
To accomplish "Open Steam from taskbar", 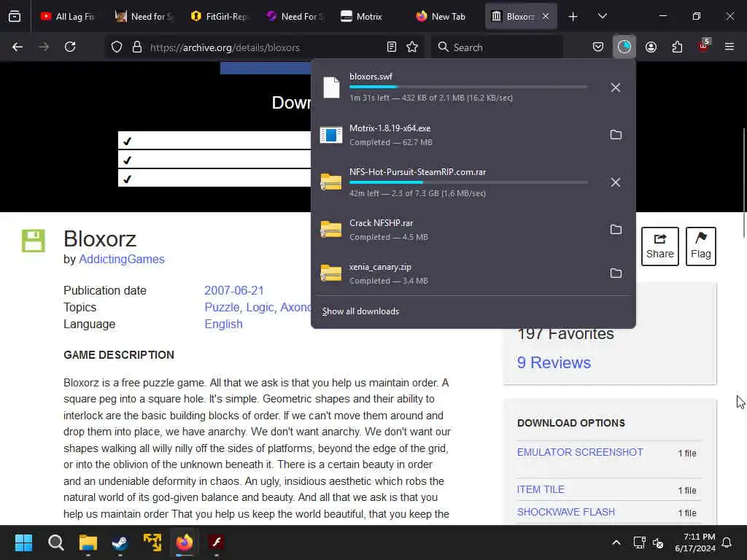I will pos(120,542).
